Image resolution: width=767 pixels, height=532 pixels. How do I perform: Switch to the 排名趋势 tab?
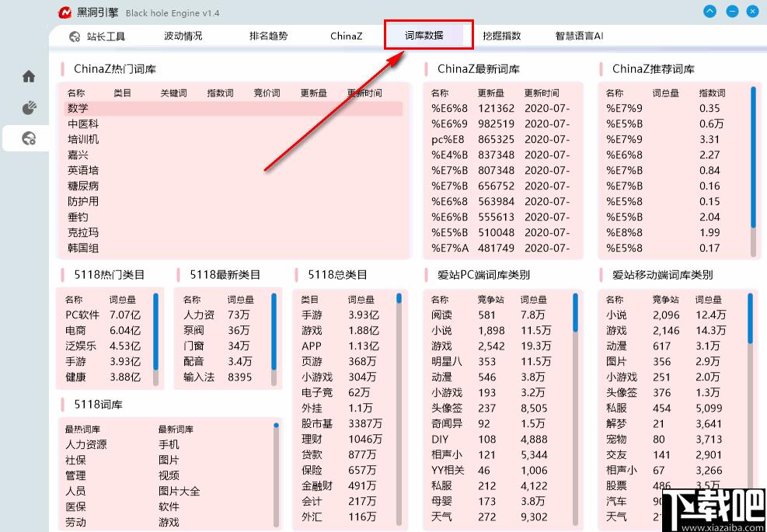[x=269, y=36]
